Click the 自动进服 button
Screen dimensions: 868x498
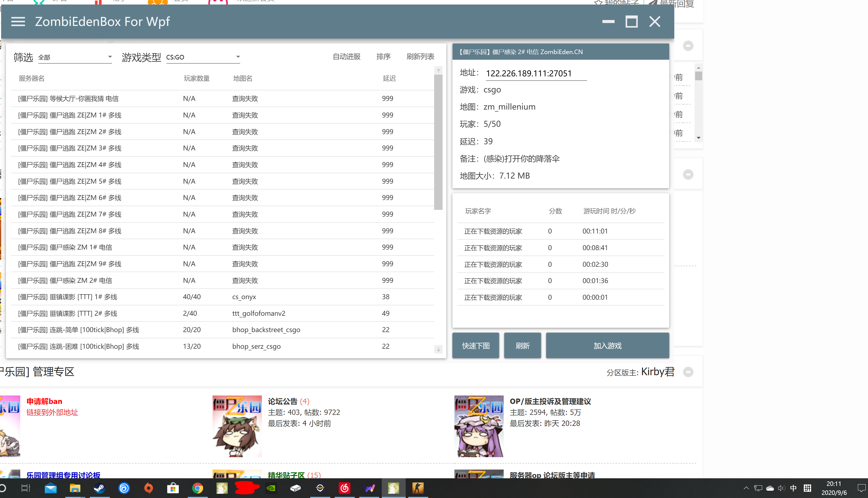pyautogui.click(x=347, y=57)
